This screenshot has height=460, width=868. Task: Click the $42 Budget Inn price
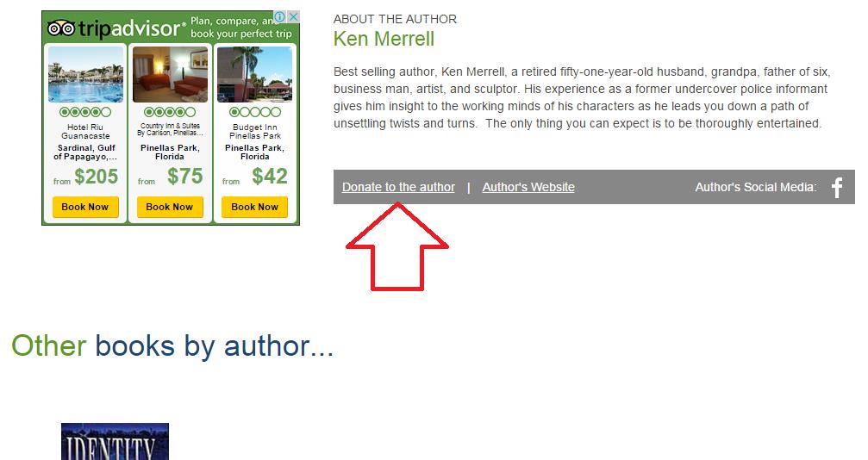point(270,177)
